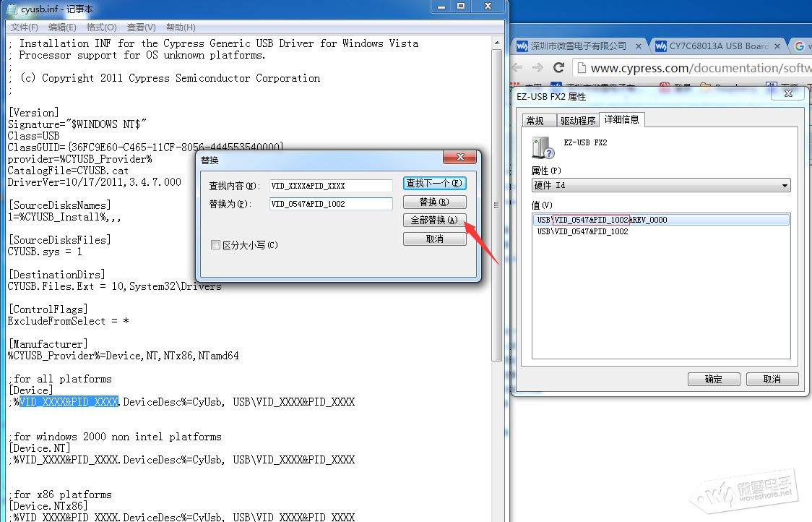Click the browser back arrow
This screenshot has width=812, height=522.
517,67
